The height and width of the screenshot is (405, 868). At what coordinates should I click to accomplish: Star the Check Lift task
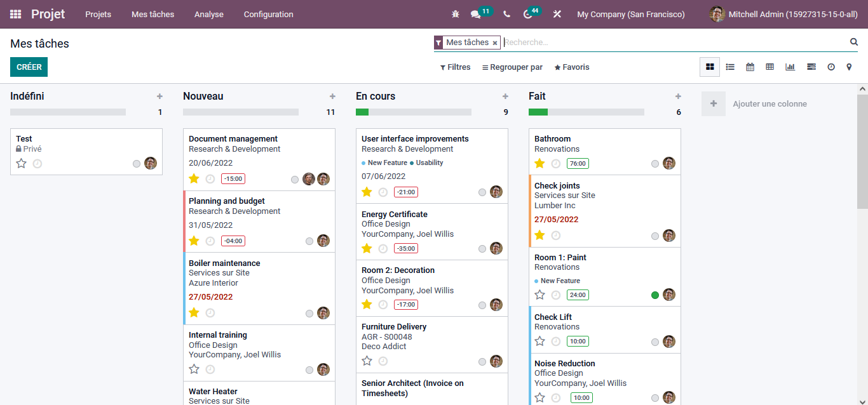tap(539, 341)
